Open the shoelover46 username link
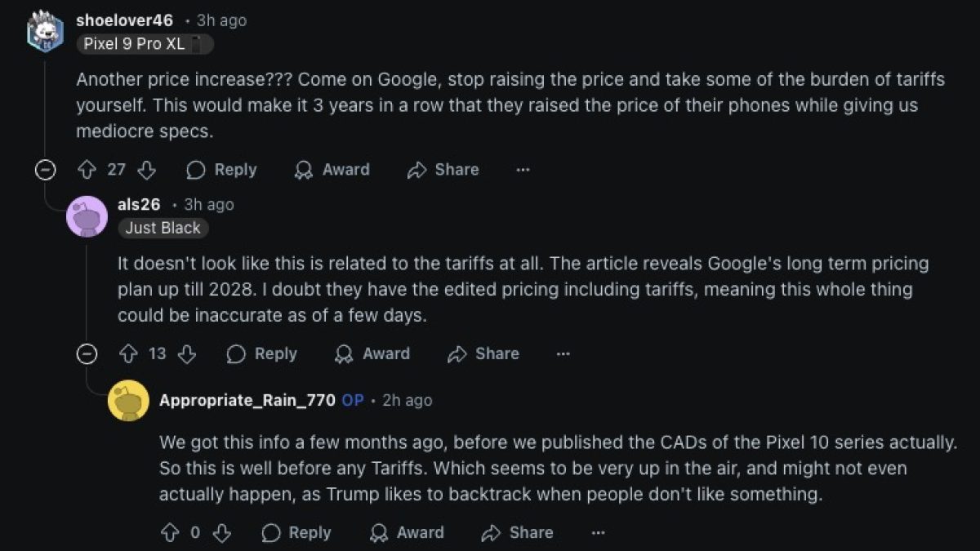The image size is (980, 551). (x=124, y=20)
